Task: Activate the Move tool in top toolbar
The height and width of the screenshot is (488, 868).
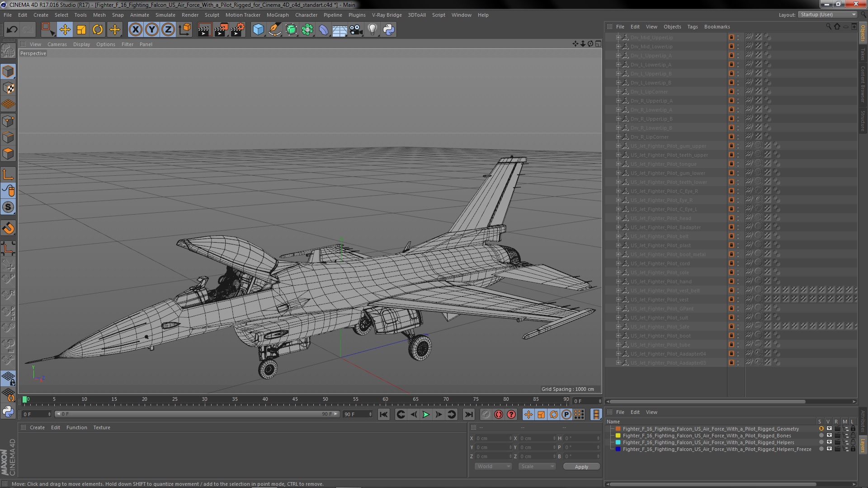Action: 65,30
